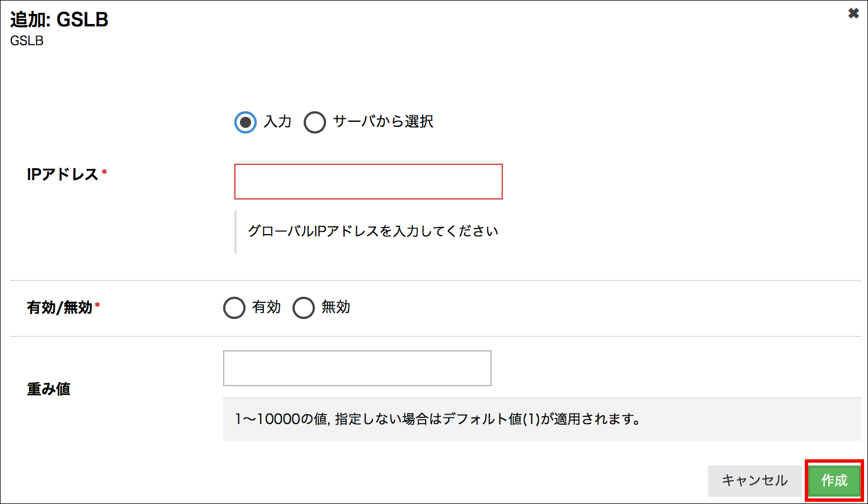The height and width of the screenshot is (504, 868).
Task: Focus the 重み値 text box
Action: click(x=357, y=368)
